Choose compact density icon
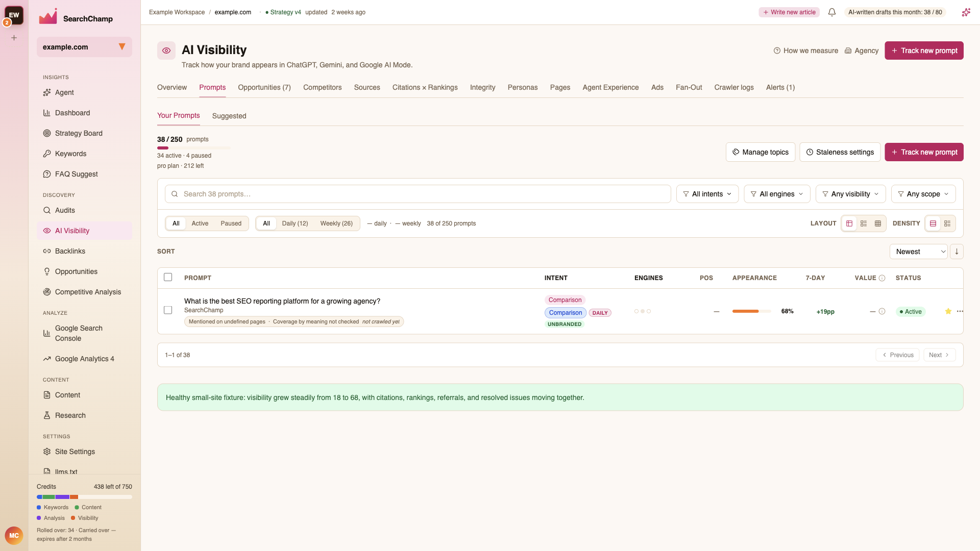Viewport: 980px width, 551px height. [947, 223]
